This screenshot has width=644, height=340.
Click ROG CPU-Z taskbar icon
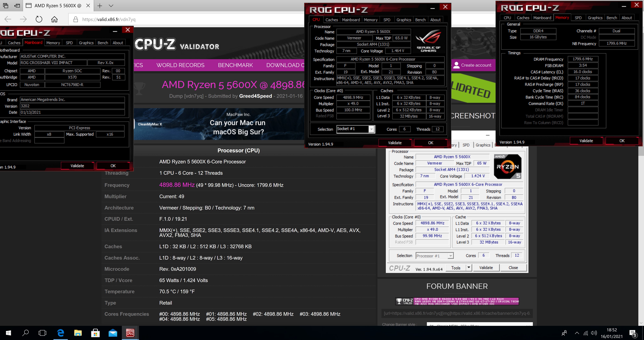[130, 333]
